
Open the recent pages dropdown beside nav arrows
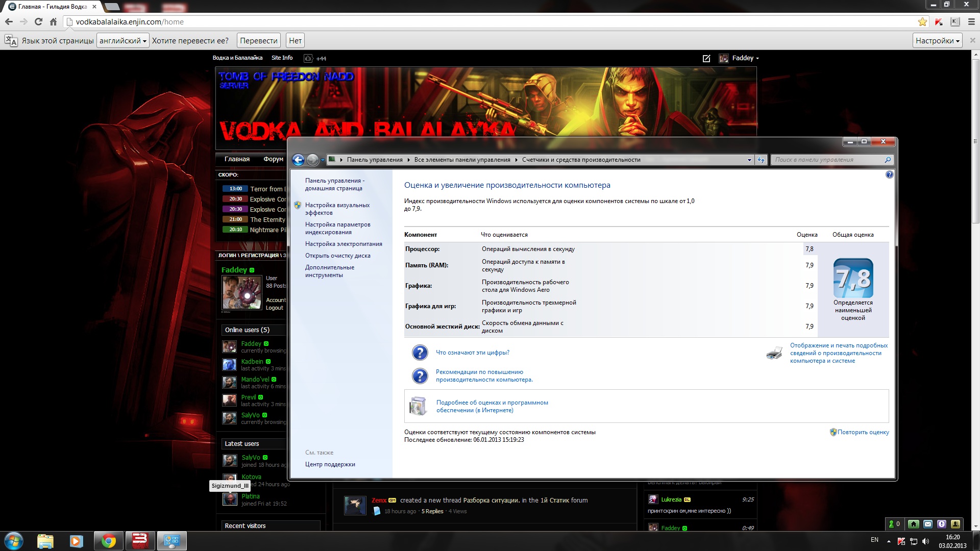coord(323,160)
